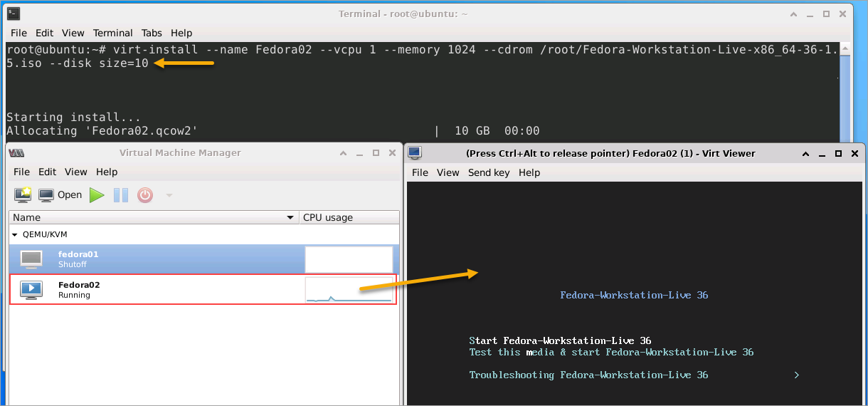Open the shutdown options dropdown arrow
Screen dimensions: 868x406
pyautogui.click(x=169, y=195)
